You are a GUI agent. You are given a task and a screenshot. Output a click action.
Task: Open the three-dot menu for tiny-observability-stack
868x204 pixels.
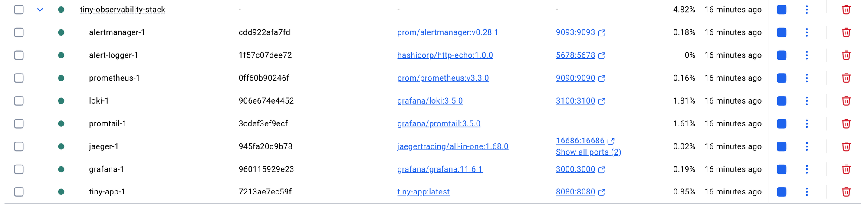pyautogui.click(x=807, y=10)
